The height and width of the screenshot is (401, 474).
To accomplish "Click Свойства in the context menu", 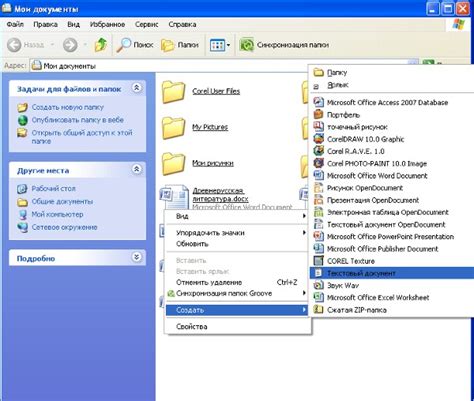I will tap(237, 327).
